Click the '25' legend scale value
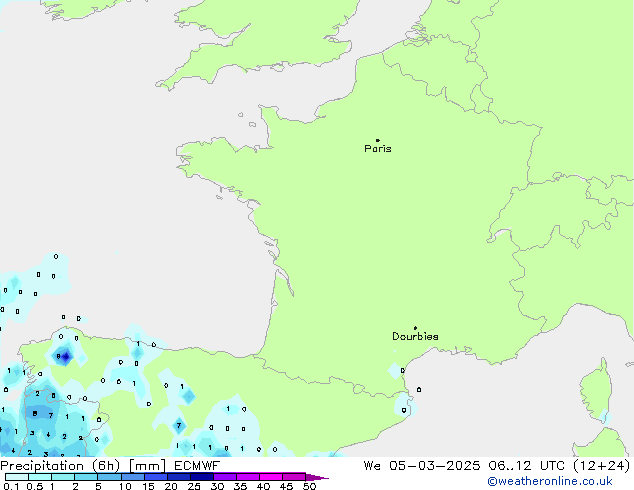The height and width of the screenshot is (490, 634). click(x=194, y=486)
